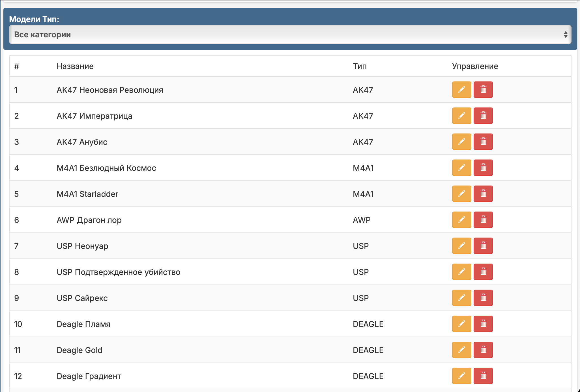This screenshot has width=580, height=392.
Task: Edit M4A1 Starladder with the pencil button
Action: pos(461,194)
